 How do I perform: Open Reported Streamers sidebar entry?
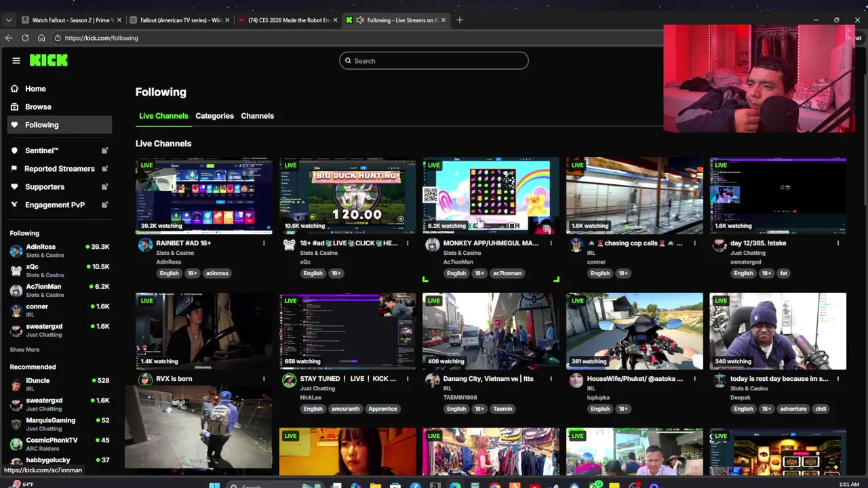pyautogui.click(x=59, y=169)
